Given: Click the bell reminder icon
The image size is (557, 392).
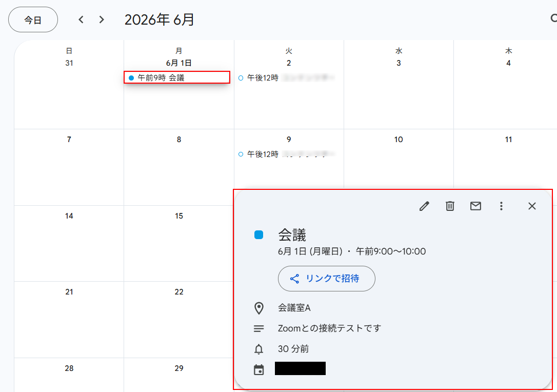Looking at the screenshot, I should 259,349.
